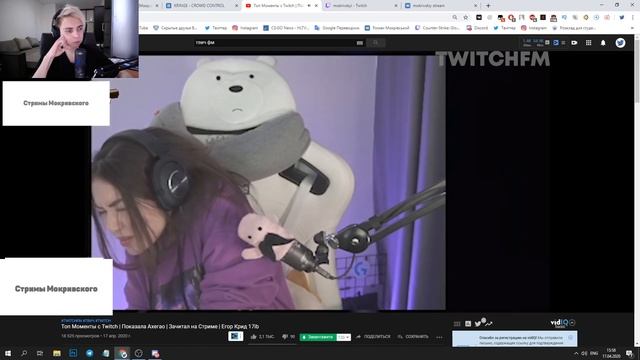Open the vidIQ logo panel
This screenshot has height=360, width=640.
click(559, 323)
